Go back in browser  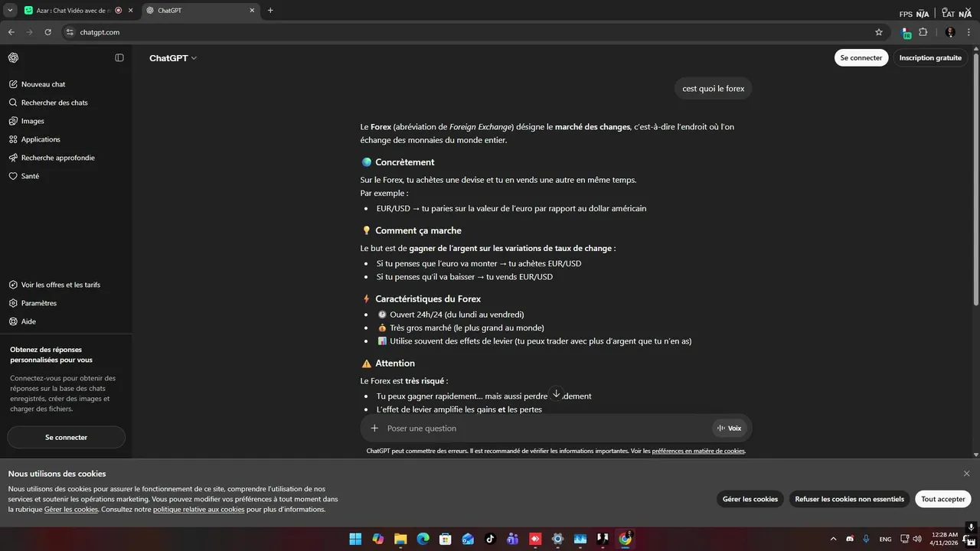[11, 32]
